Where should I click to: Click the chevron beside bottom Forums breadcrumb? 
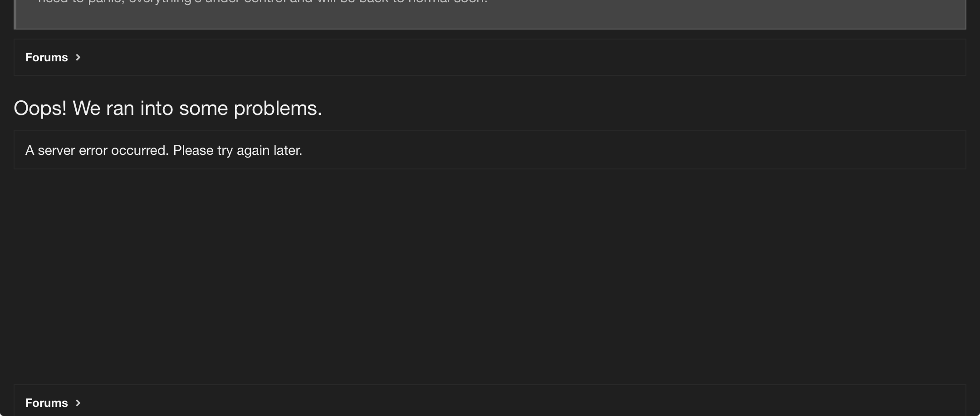[x=78, y=403]
